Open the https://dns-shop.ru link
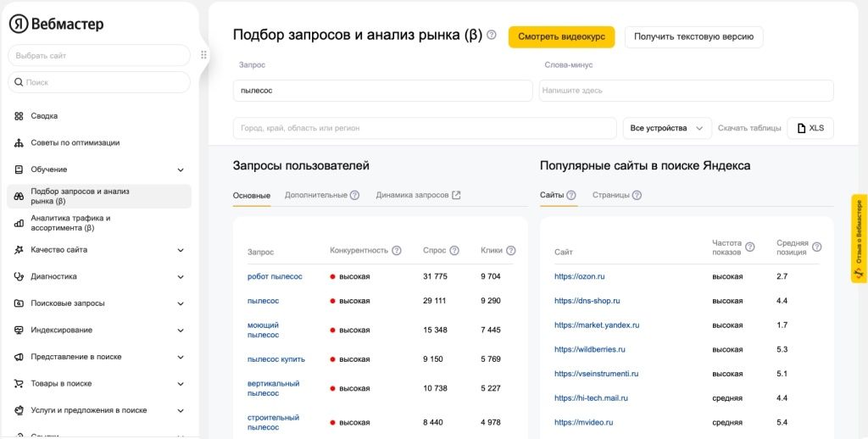Image resolution: width=868 pixels, height=439 pixels. pyautogui.click(x=587, y=301)
